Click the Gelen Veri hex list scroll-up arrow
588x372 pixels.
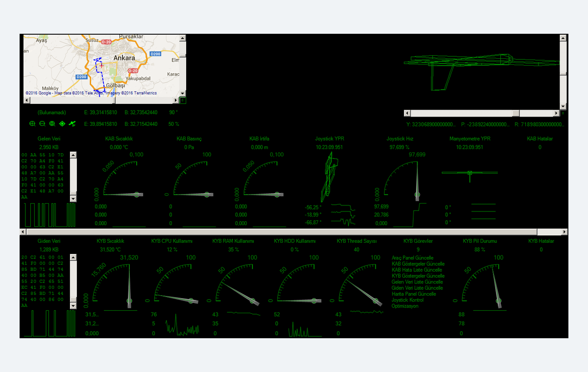(x=73, y=155)
